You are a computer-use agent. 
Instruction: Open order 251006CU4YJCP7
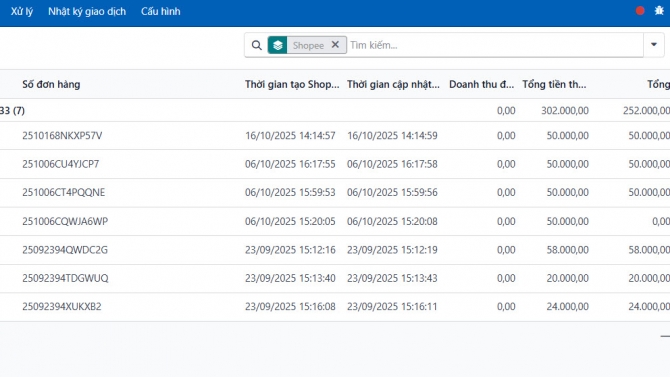[61, 164]
